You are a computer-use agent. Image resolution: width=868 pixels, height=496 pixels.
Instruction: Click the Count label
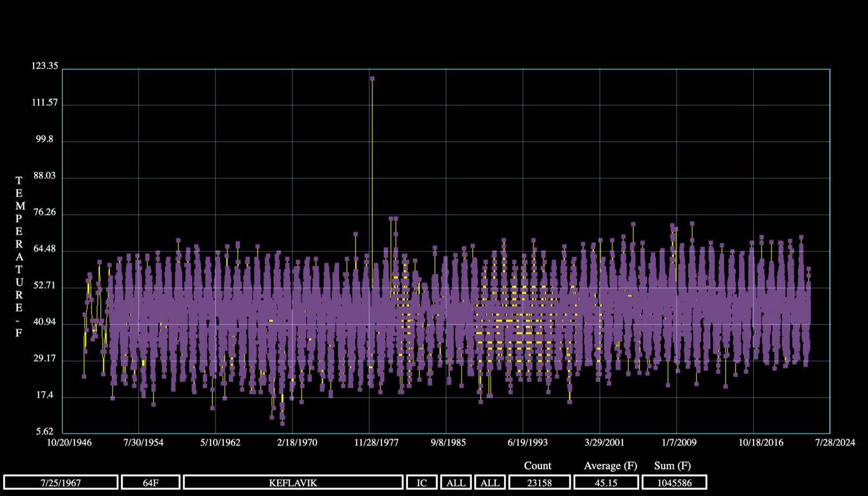538,466
